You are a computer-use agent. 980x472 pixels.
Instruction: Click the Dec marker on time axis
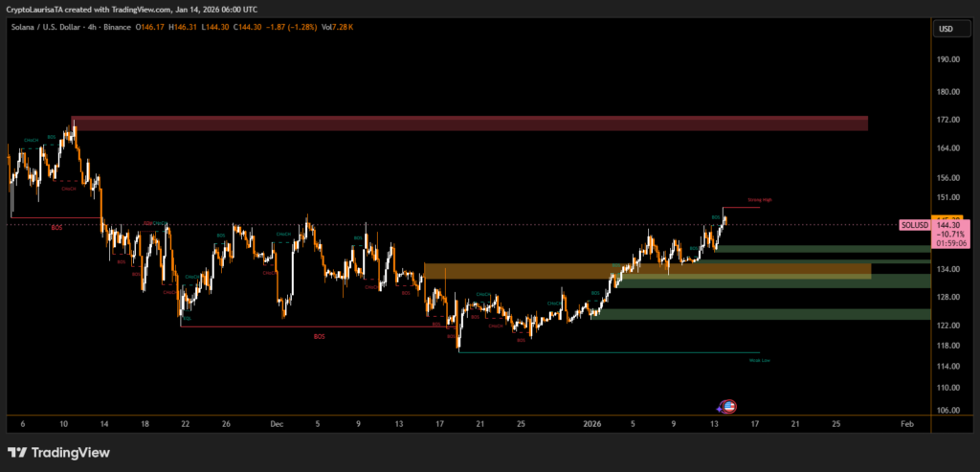pyautogui.click(x=276, y=422)
